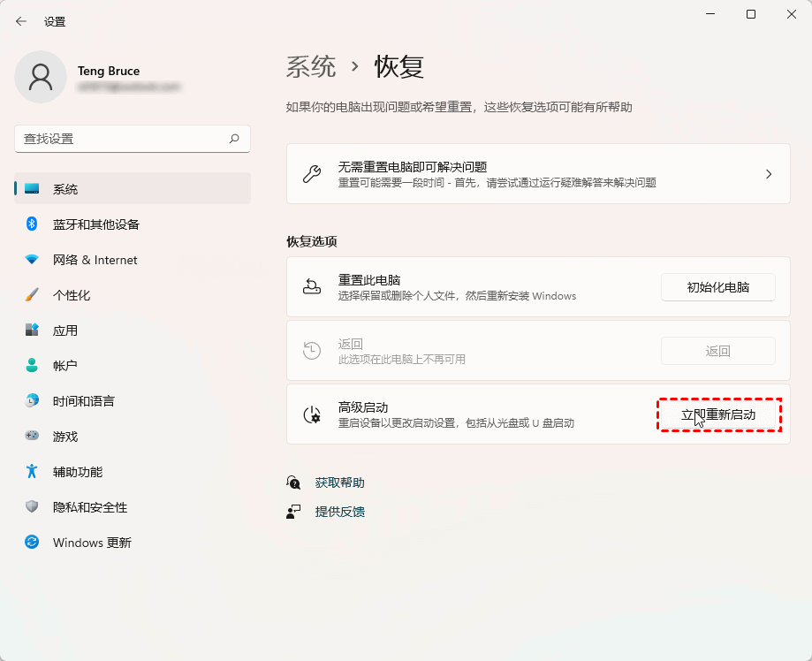Viewport: 812px width, 661px height.
Task: Click the clock icon beside 时间和语言
Action: click(x=32, y=401)
